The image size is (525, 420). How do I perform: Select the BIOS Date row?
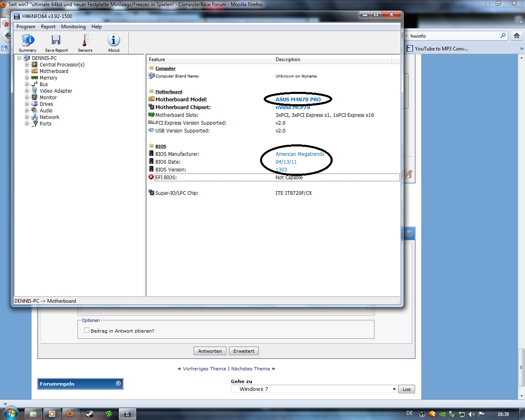point(274,162)
